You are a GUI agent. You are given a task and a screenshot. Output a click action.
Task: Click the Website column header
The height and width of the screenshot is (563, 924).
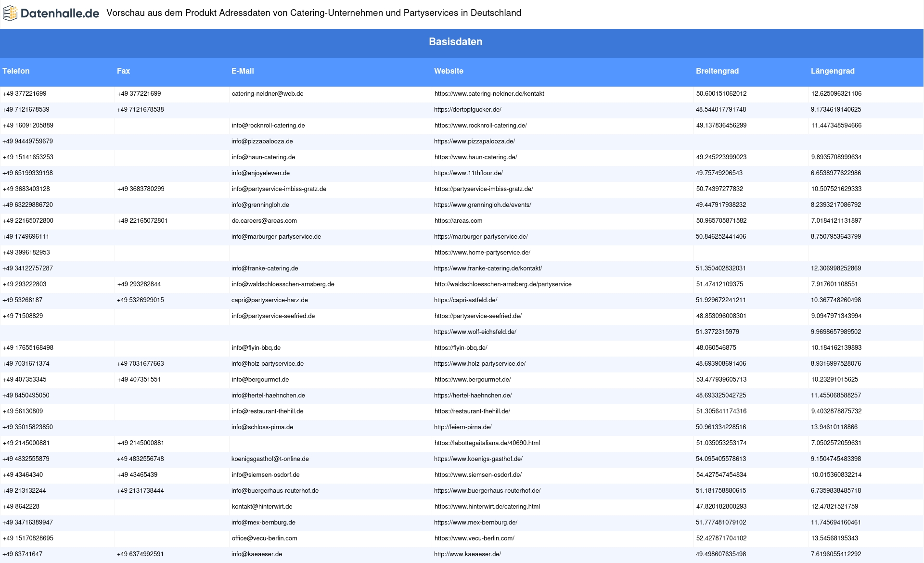click(449, 71)
